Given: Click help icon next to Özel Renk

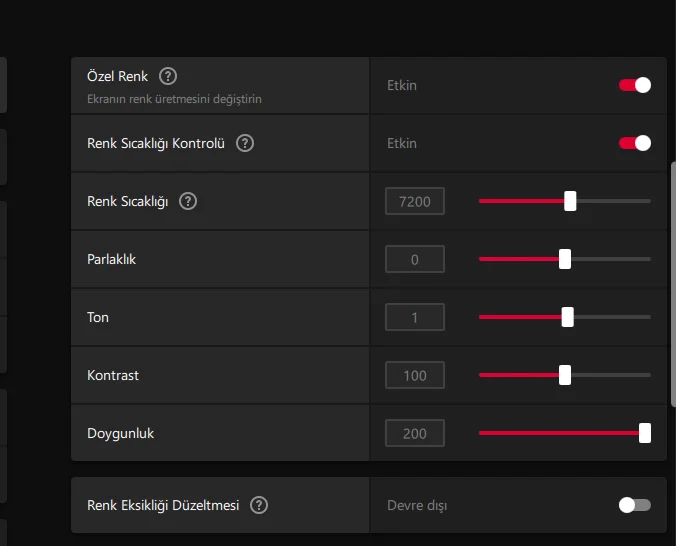Looking at the screenshot, I should tap(168, 76).
